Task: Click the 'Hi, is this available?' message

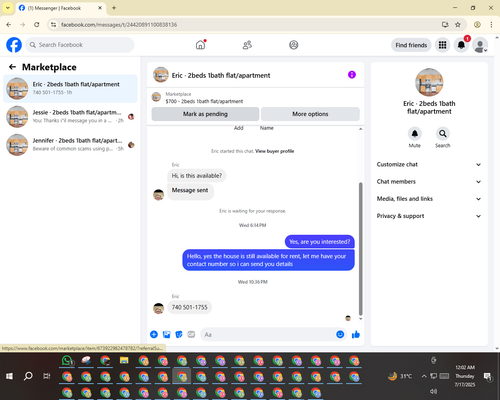Action: (197, 176)
